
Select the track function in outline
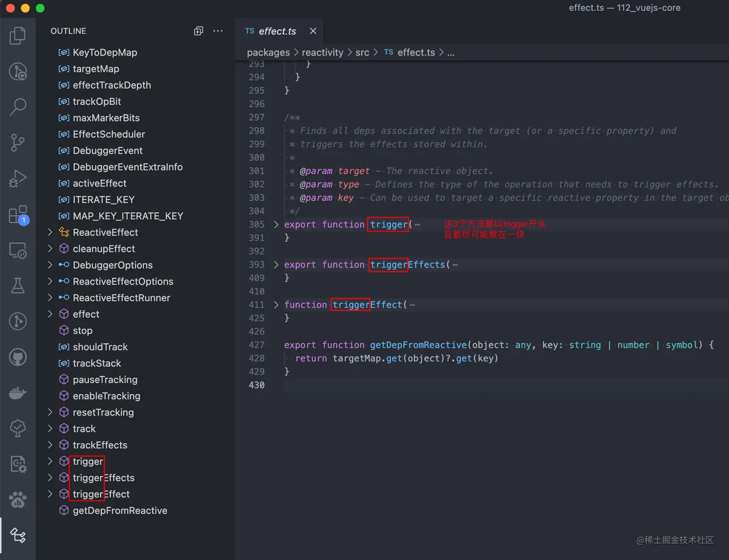point(84,428)
